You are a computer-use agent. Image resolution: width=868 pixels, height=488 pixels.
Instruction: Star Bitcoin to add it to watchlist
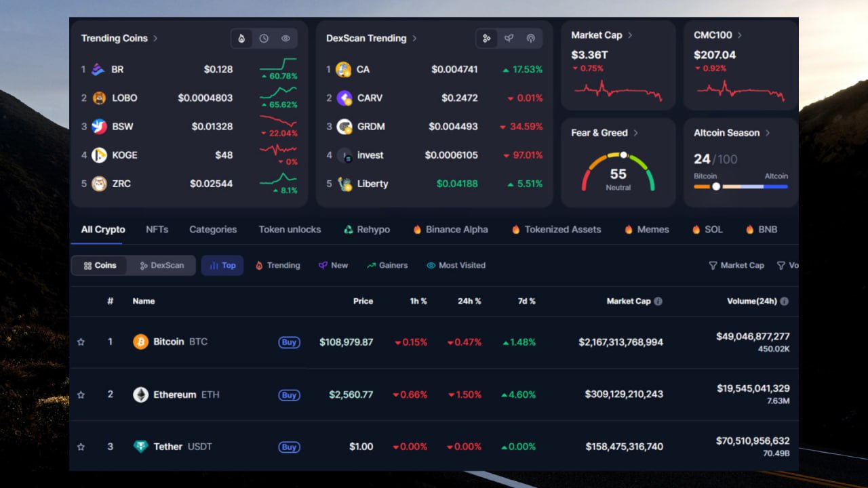81,342
